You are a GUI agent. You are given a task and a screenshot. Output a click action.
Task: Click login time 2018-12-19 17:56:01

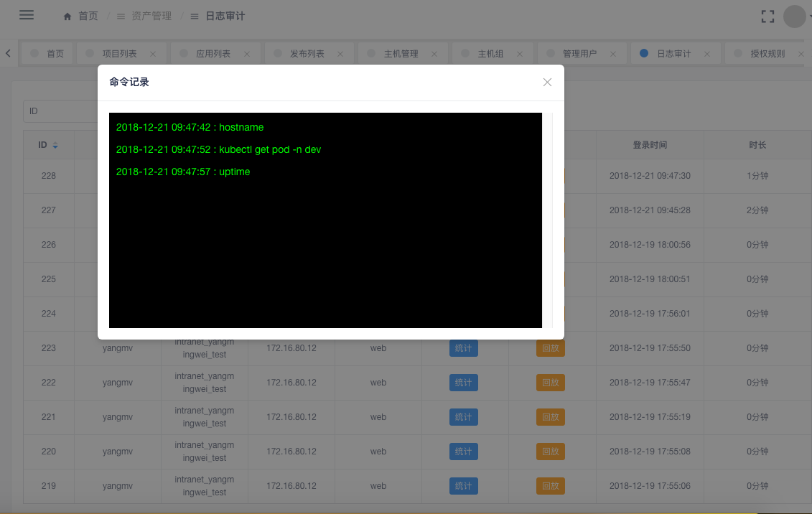tap(650, 314)
